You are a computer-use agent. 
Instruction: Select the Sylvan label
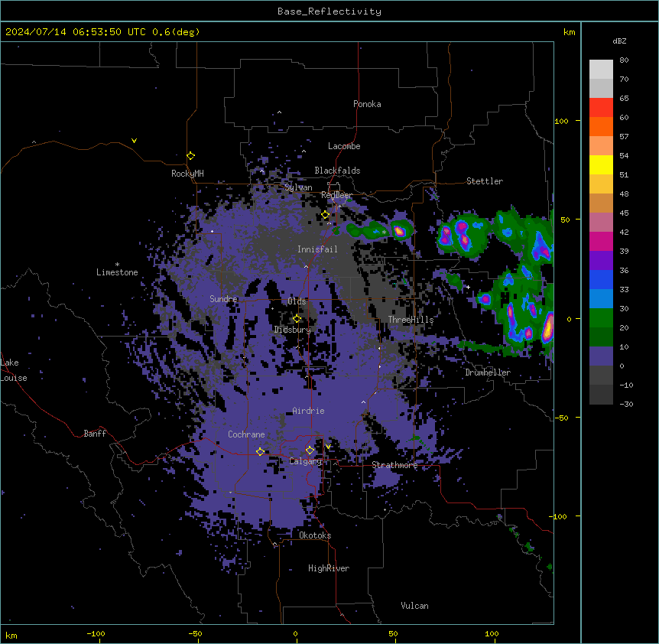pyautogui.click(x=298, y=187)
